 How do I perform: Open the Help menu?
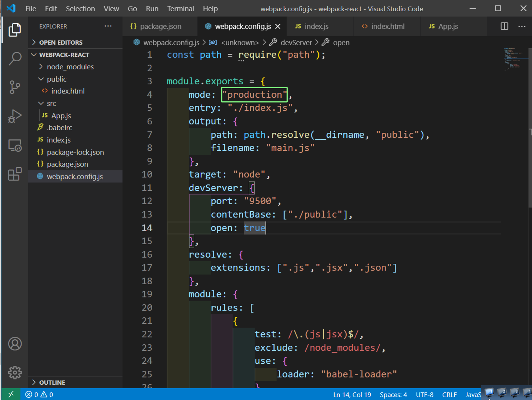(x=210, y=9)
